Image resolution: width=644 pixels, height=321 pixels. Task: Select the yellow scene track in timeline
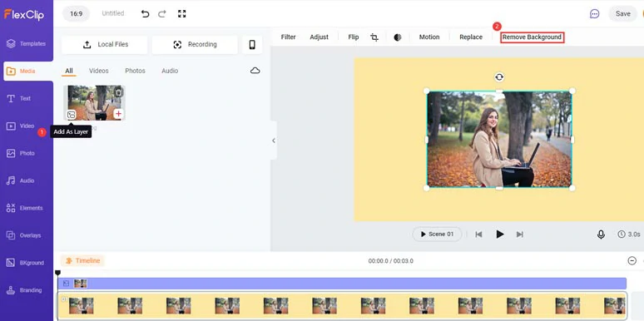pos(342,305)
